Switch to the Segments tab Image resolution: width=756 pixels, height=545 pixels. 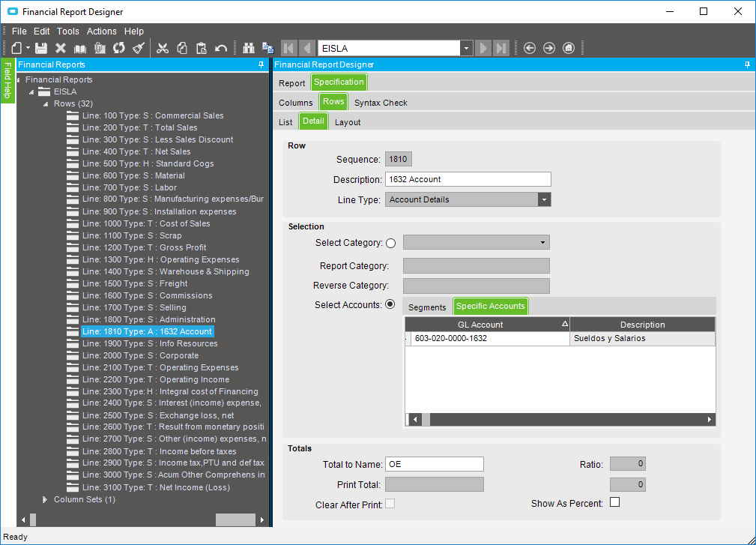pos(427,307)
